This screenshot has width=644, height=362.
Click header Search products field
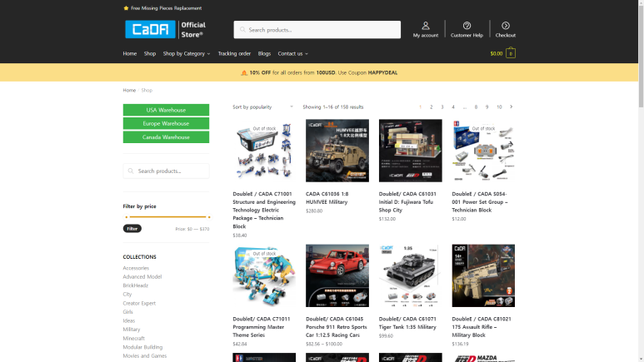(317, 30)
